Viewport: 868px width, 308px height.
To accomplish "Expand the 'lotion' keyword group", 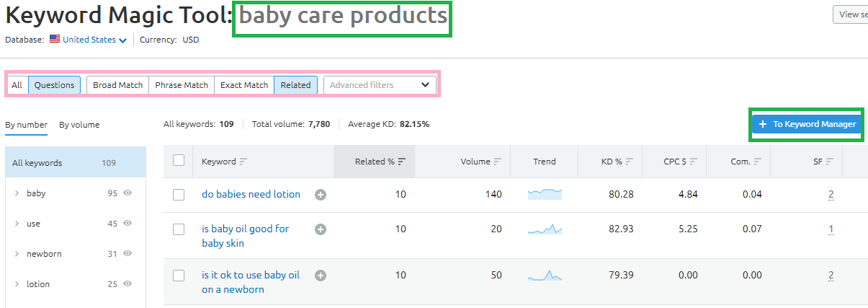I will 16,284.
